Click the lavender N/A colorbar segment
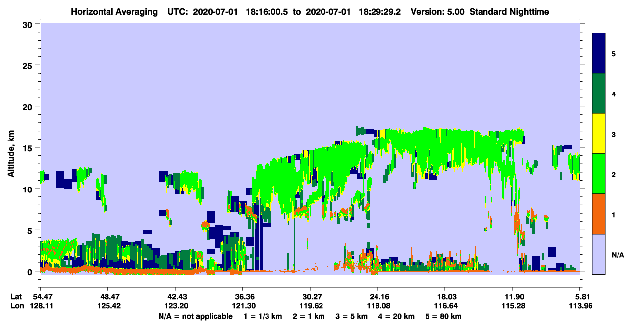 coord(599,253)
